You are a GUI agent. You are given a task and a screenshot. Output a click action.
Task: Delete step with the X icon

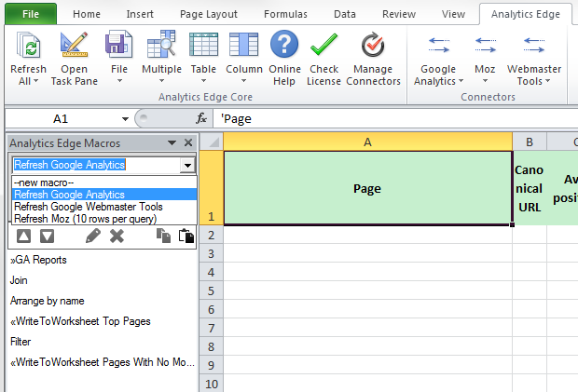117,237
